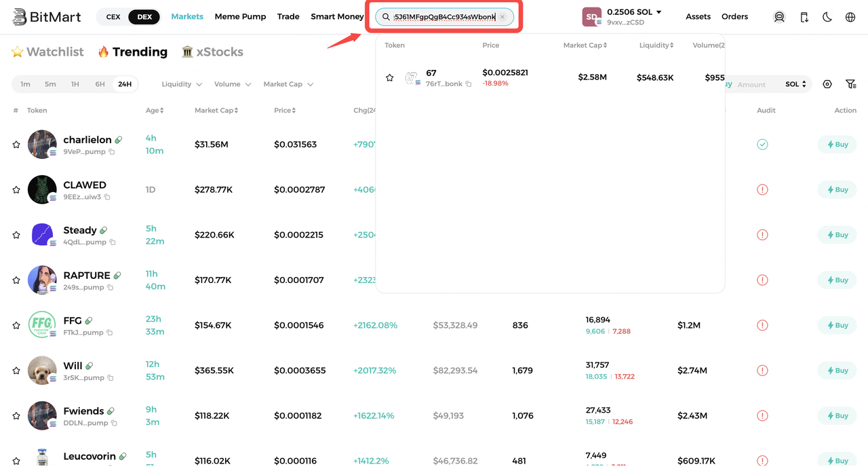The height and width of the screenshot is (469, 868).
Task: Click the SD wallet avatar
Action: 592,17
